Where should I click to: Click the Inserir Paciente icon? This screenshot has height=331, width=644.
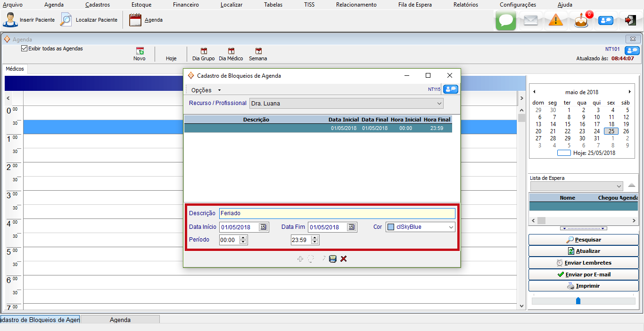click(x=10, y=20)
